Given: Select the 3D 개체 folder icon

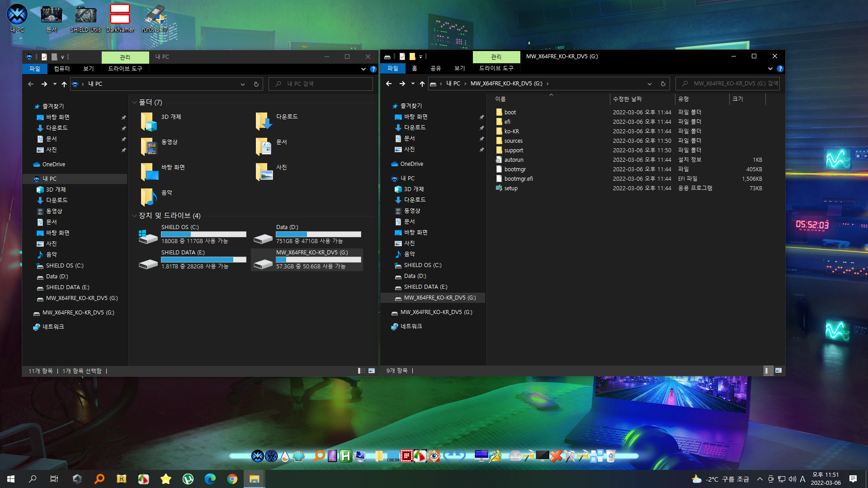Looking at the screenshot, I should tap(149, 122).
